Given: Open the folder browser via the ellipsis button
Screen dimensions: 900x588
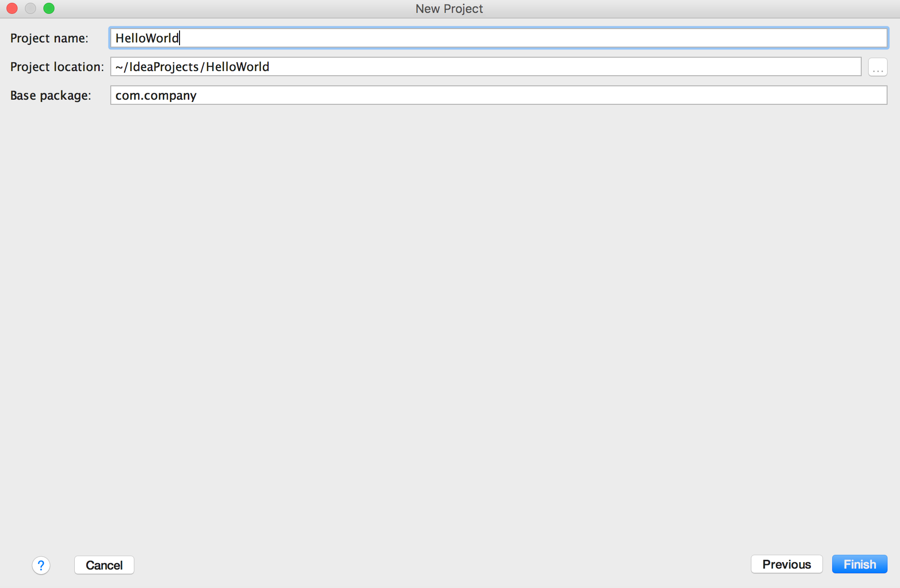Looking at the screenshot, I should (x=877, y=66).
